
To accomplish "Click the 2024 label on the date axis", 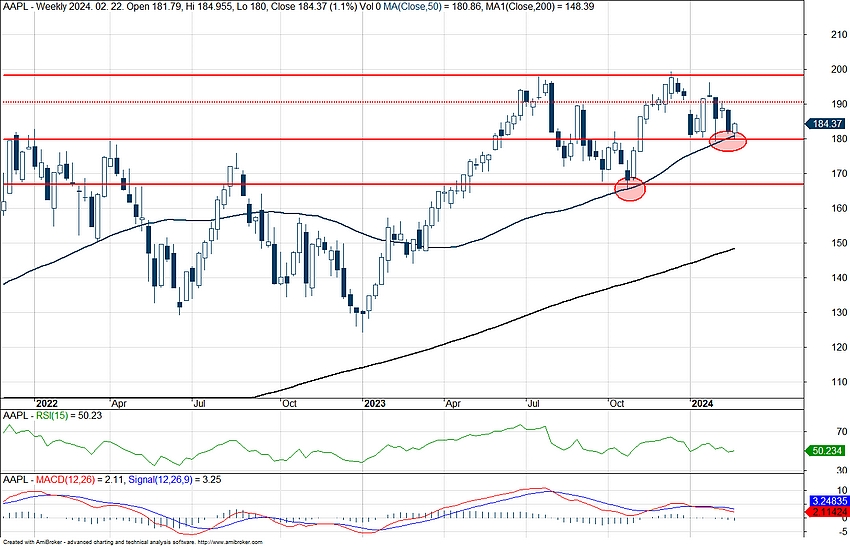I will [x=703, y=403].
